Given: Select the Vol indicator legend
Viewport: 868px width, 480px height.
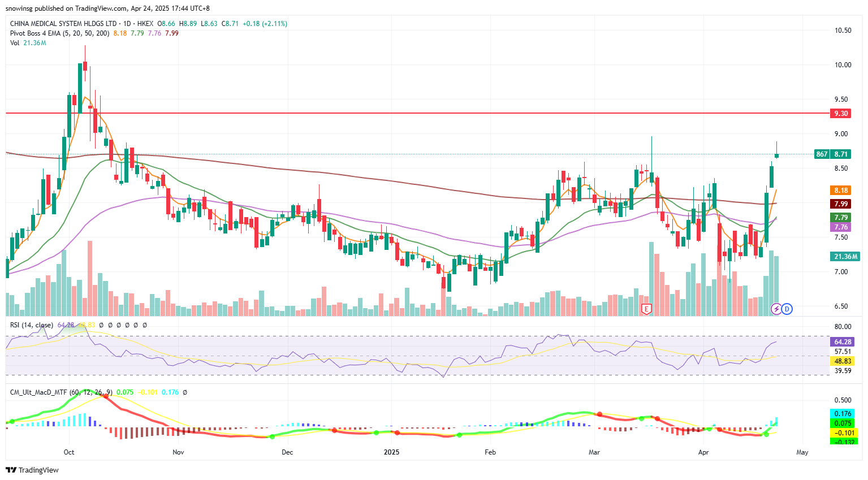Looking at the screenshot, I should pos(15,43).
